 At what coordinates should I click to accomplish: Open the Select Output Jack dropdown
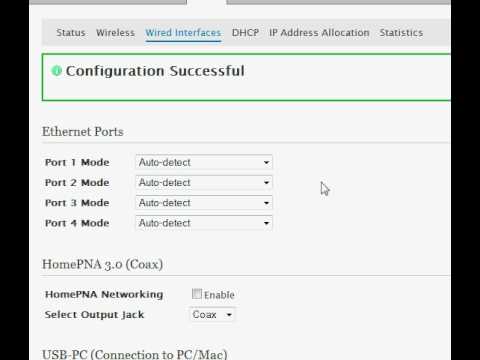pyautogui.click(x=212, y=315)
